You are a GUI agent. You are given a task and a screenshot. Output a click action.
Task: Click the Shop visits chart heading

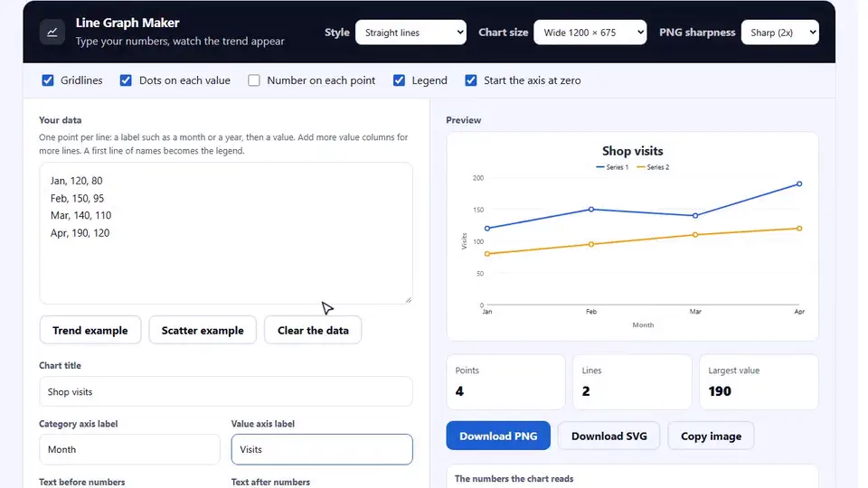click(632, 151)
